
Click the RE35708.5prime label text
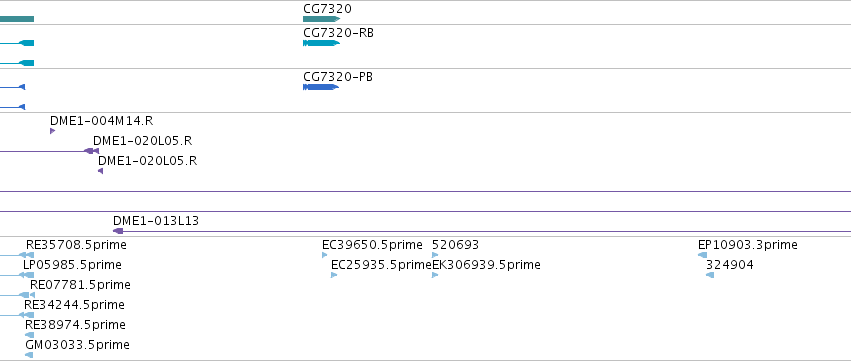(76, 245)
